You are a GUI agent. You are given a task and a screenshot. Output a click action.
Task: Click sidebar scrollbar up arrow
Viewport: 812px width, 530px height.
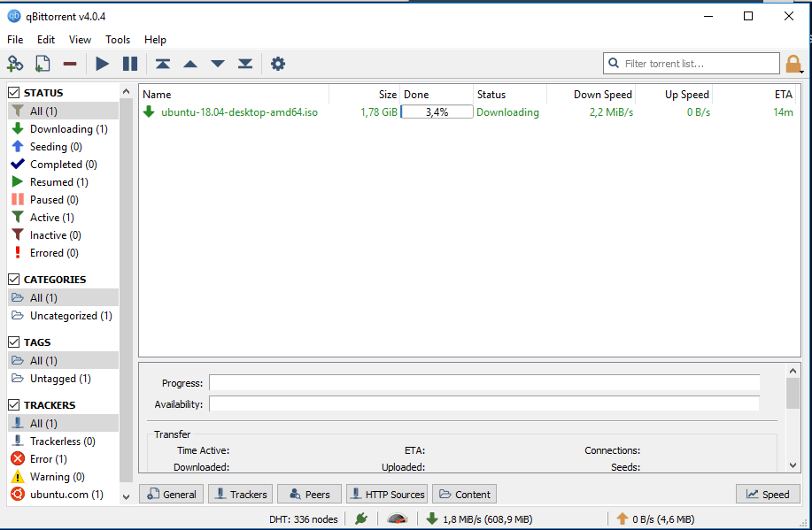(126, 92)
